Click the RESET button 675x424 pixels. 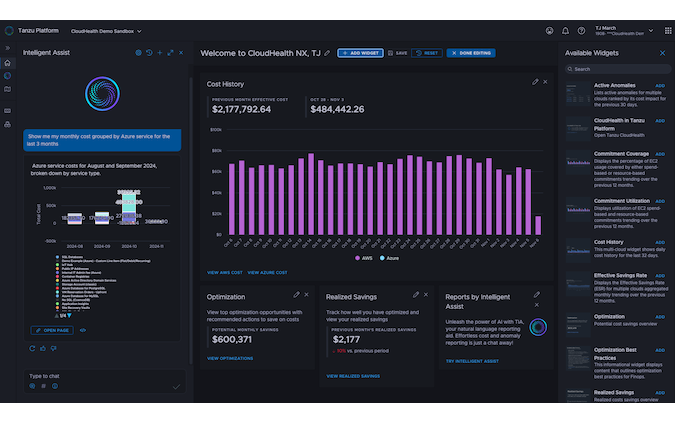[x=427, y=53]
